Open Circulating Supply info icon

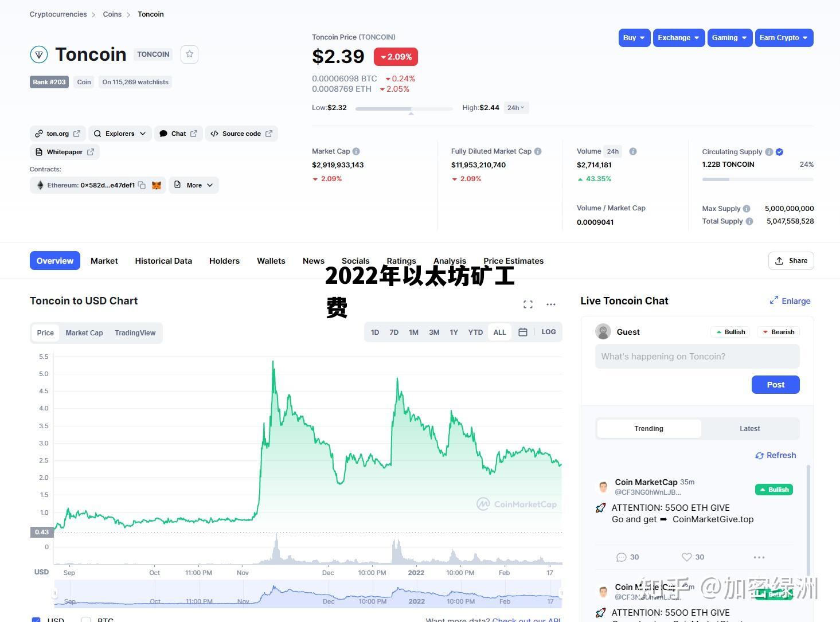769,152
